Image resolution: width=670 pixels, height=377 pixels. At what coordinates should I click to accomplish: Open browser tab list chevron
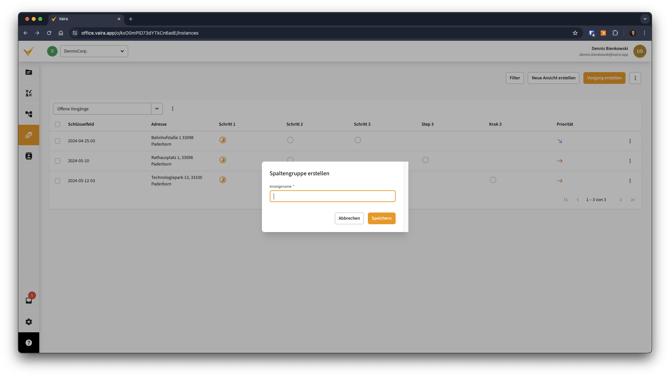(645, 19)
